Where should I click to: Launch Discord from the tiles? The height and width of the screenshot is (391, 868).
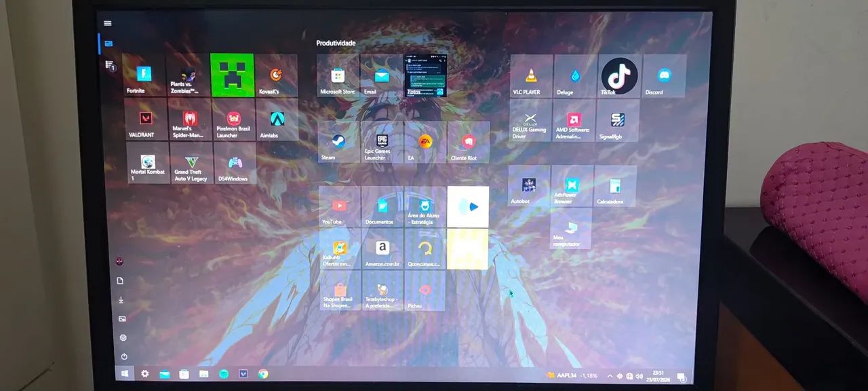(x=664, y=76)
